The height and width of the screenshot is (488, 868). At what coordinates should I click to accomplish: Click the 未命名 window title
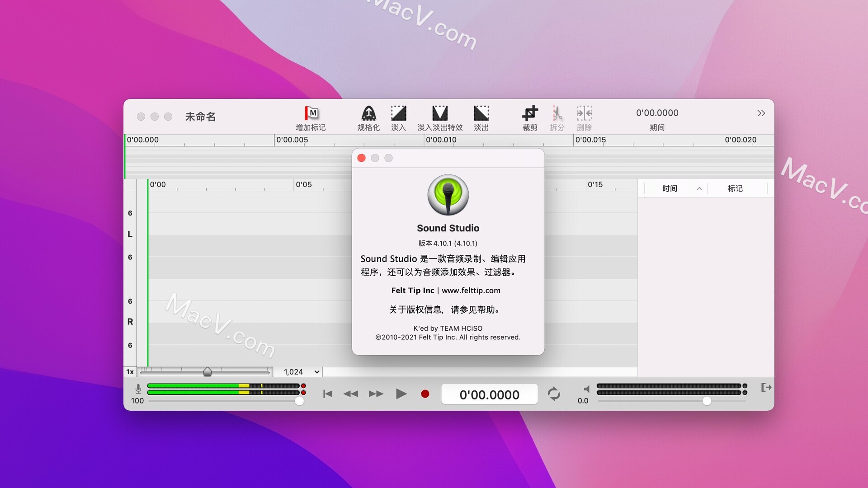click(200, 117)
